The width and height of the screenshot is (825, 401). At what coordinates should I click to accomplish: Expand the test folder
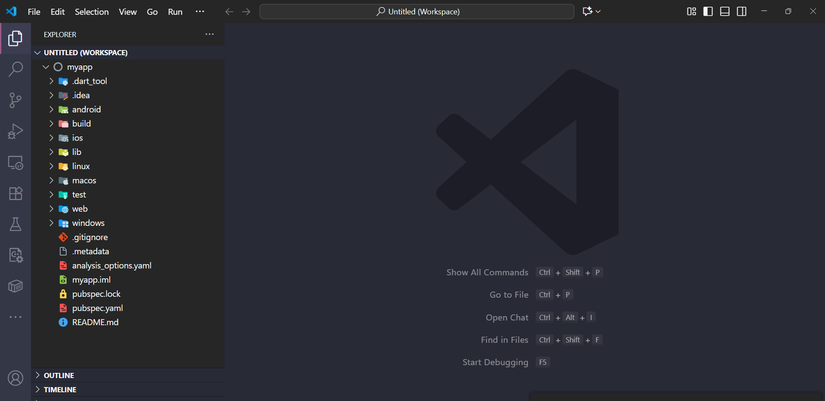click(128, 195)
